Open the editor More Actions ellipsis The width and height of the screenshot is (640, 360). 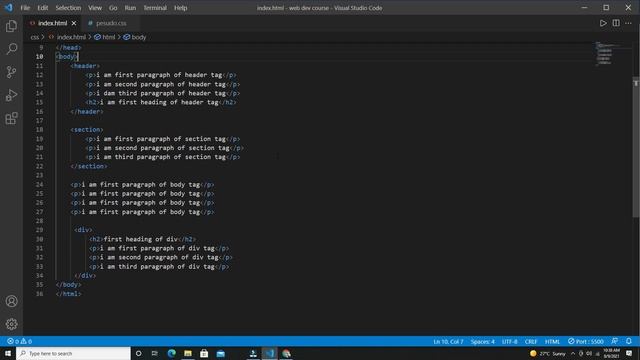pyautogui.click(x=628, y=23)
